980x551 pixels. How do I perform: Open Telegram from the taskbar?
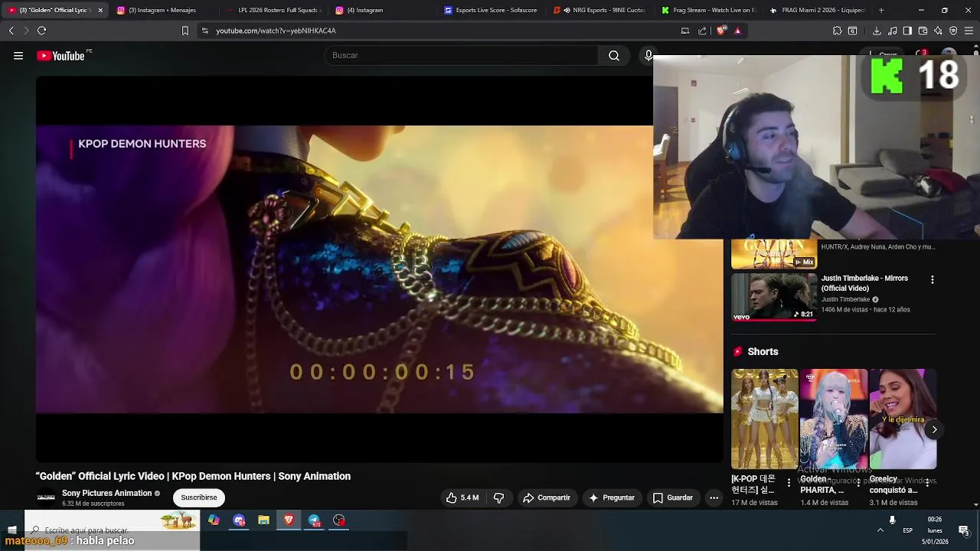point(314,520)
